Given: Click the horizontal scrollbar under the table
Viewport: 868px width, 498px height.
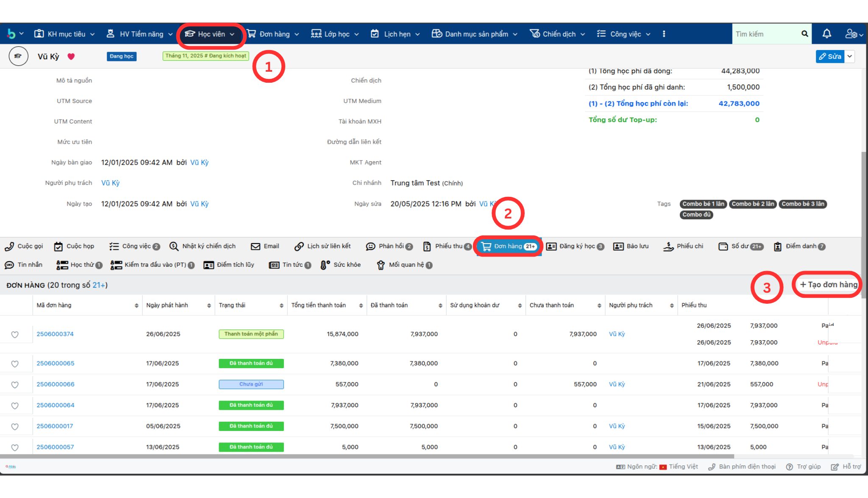Looking at the screenshot, I should coord(367,456).
